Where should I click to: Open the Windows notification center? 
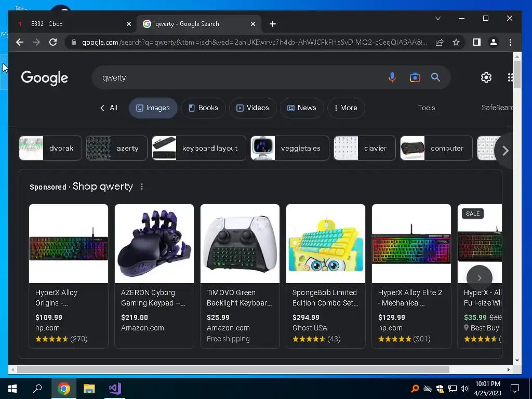(515, 389)
